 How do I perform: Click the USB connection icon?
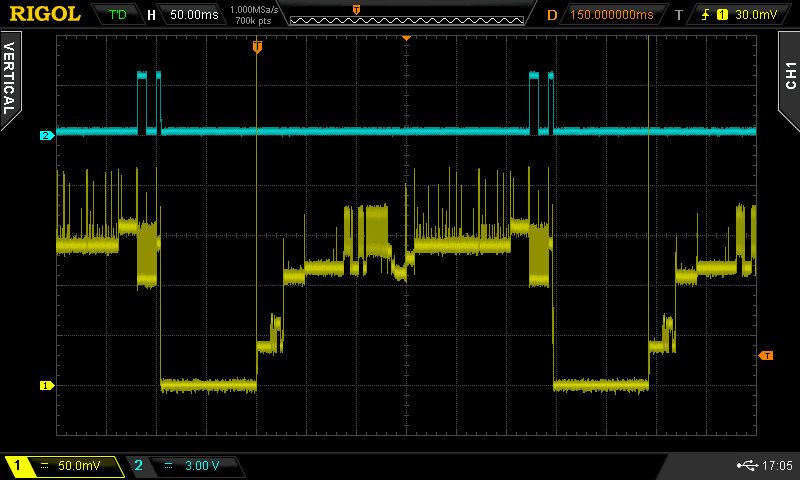click(x=748, y=465)
